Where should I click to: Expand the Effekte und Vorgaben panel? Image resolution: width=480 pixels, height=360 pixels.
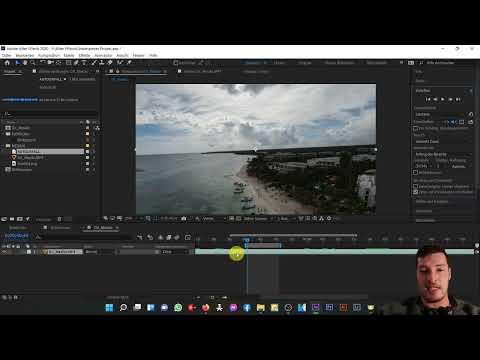(432, 202)
